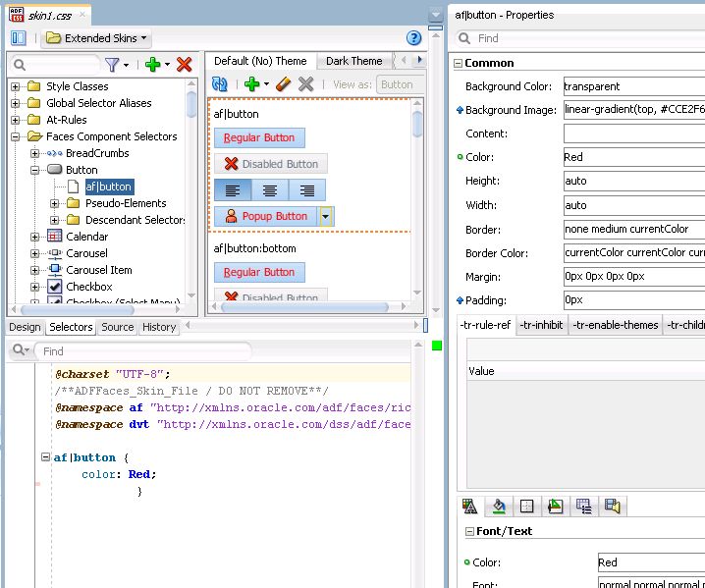Switch to the Selectors tab
This screenshot has width=705, height=588.
point(71,327)
